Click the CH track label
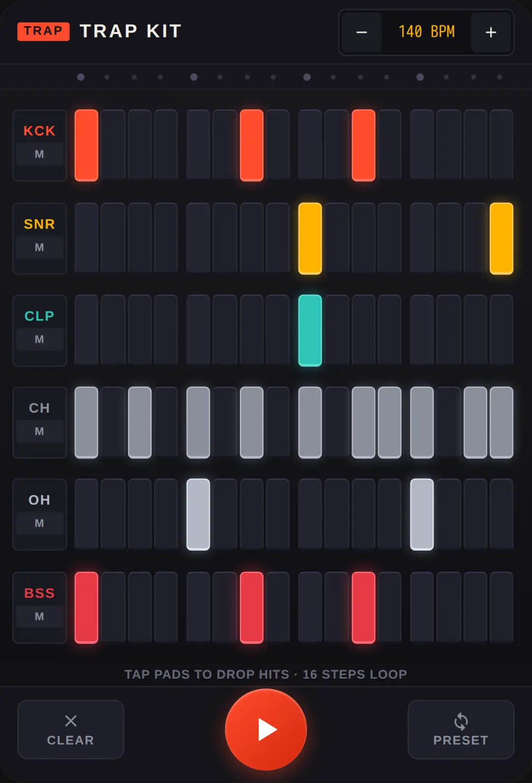The height and width of the screenshot is (783, 532). [39, 408]
